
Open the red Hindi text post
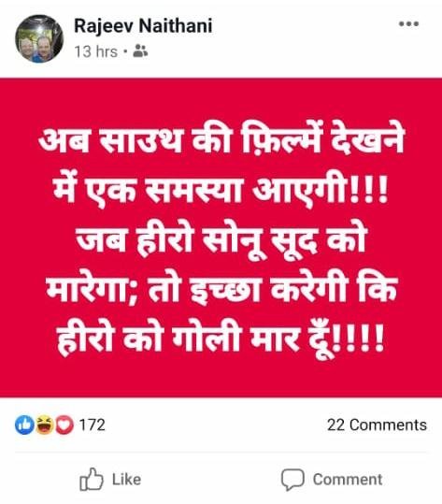pos(221,238)
